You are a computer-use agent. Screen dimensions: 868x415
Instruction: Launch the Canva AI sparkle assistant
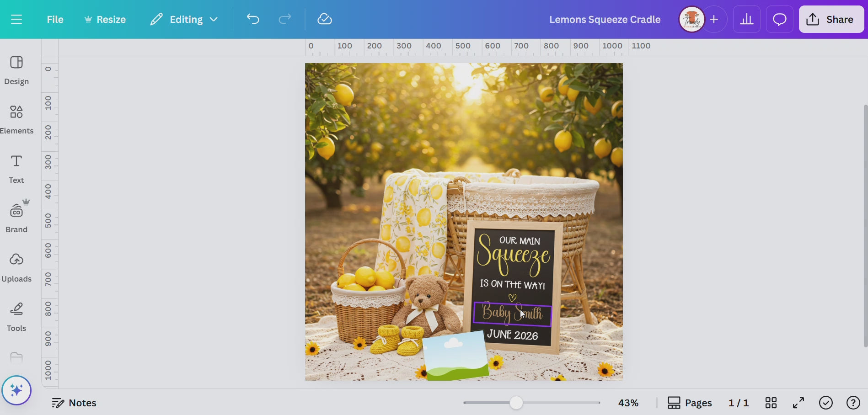point(16,390)
